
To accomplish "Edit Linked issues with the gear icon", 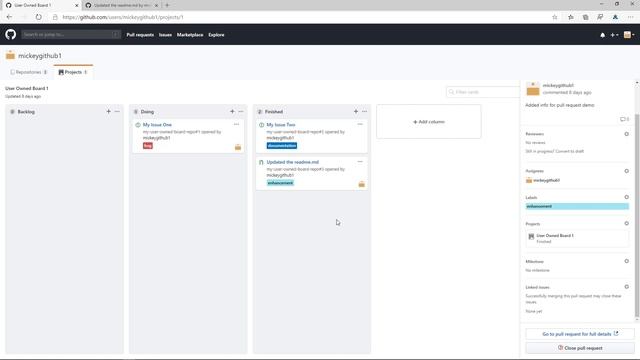I will [627, 287].
